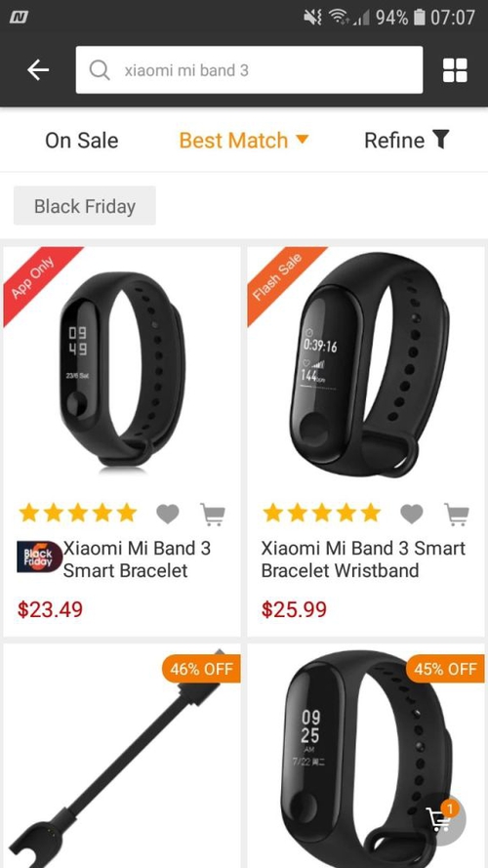The image size is (488, 868).
Task: Toggle the Black Friday filter chip
Action: click(x=85, y=206)
